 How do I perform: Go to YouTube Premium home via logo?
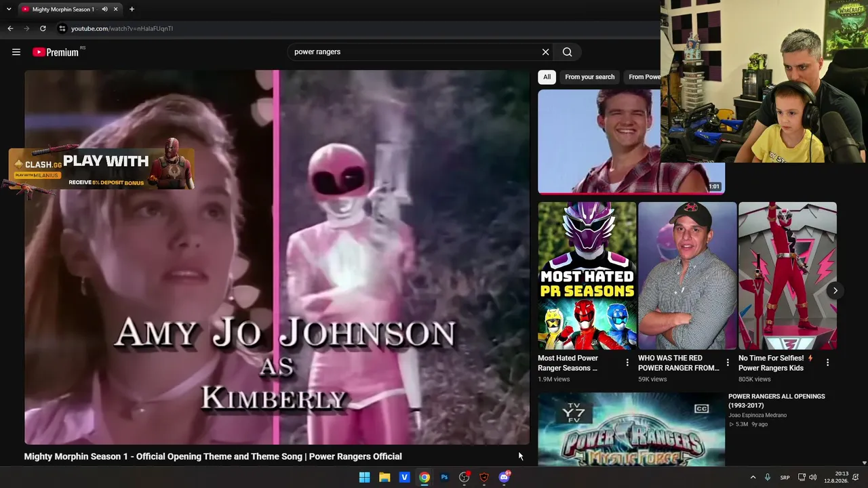click(x=56, y=52)
